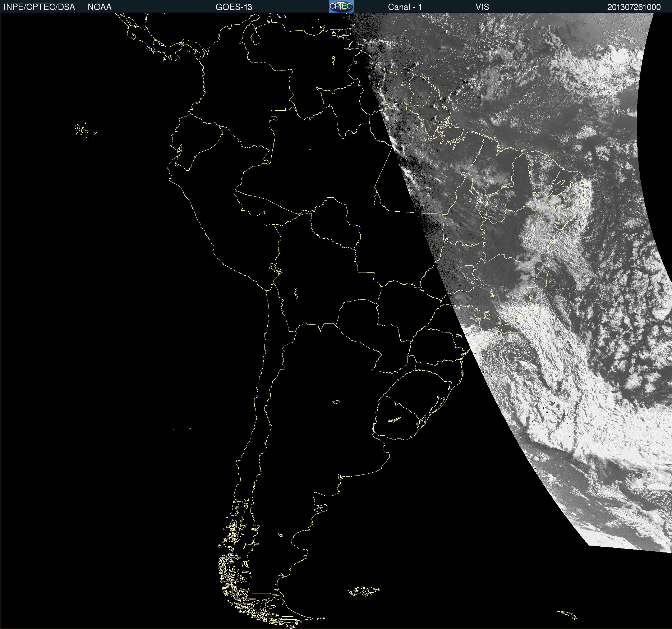The image size is (672, 629).
Task: Click the INPE/CPTEC/DSA header label
Action: (39, 7)
